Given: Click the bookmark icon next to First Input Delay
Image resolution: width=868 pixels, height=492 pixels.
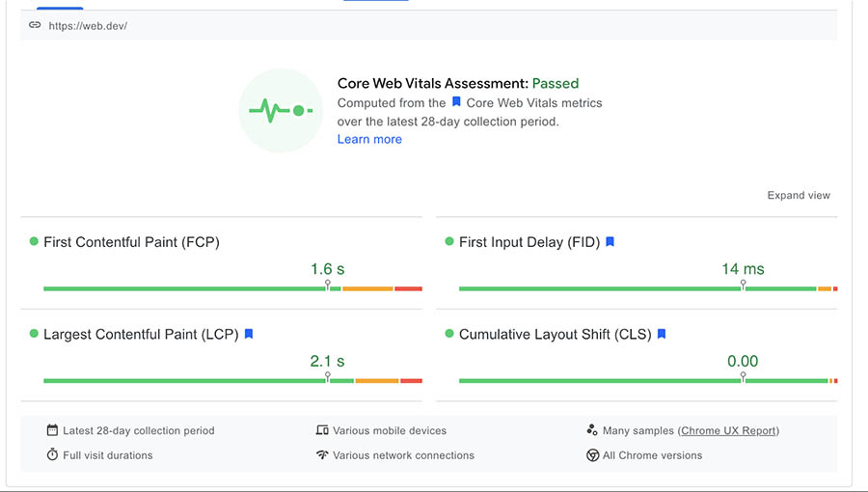Looking at the screenshot, I should click(610, 242).
